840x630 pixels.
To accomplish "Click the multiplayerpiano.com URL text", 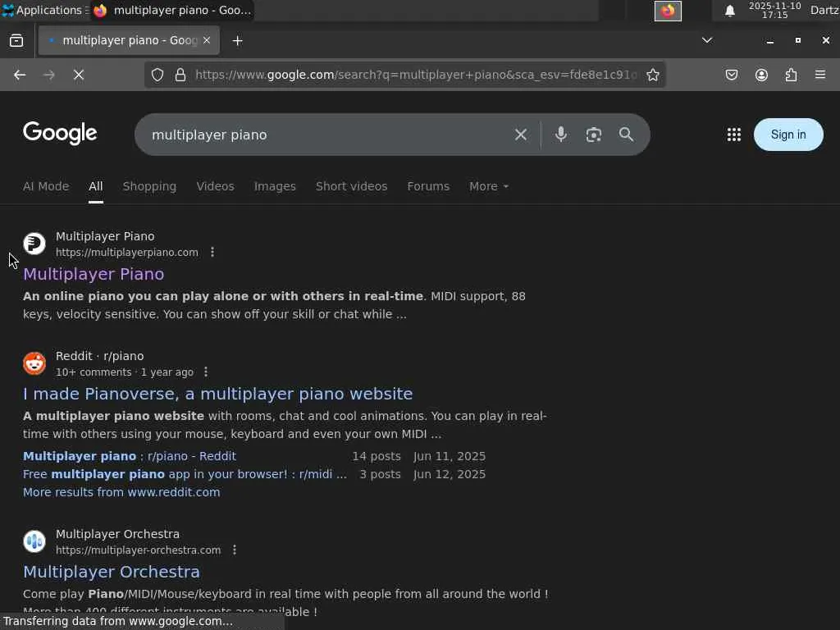I will [127, 253].
